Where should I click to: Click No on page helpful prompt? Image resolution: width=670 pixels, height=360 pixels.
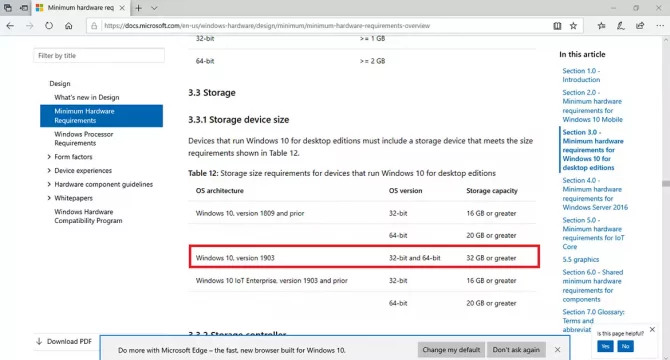(x=625, y=346)
